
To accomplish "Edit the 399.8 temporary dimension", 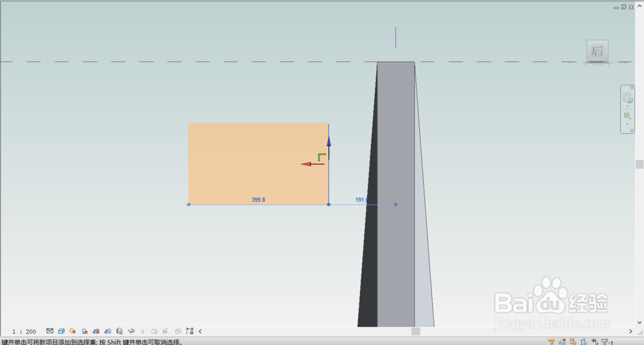I will coord(258,200).
